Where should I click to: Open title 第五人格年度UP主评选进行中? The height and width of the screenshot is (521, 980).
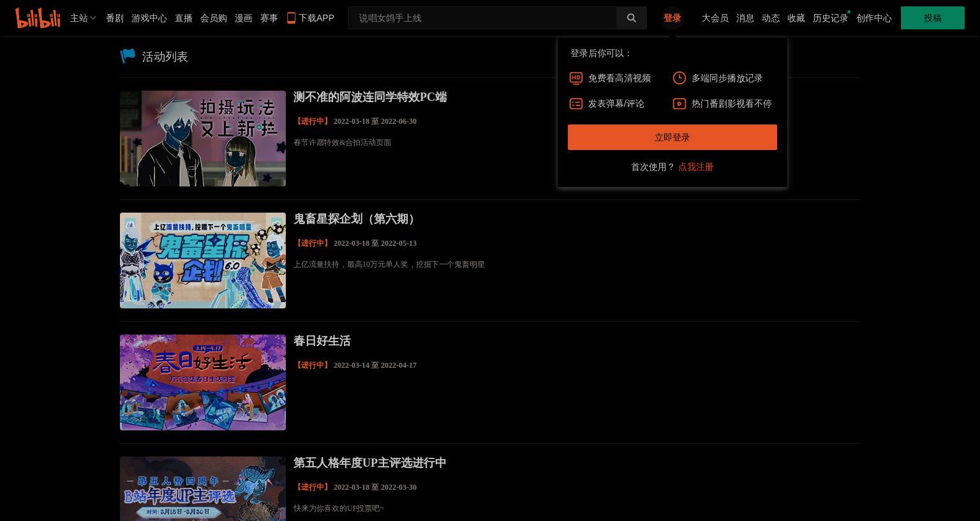click(370, 463)
